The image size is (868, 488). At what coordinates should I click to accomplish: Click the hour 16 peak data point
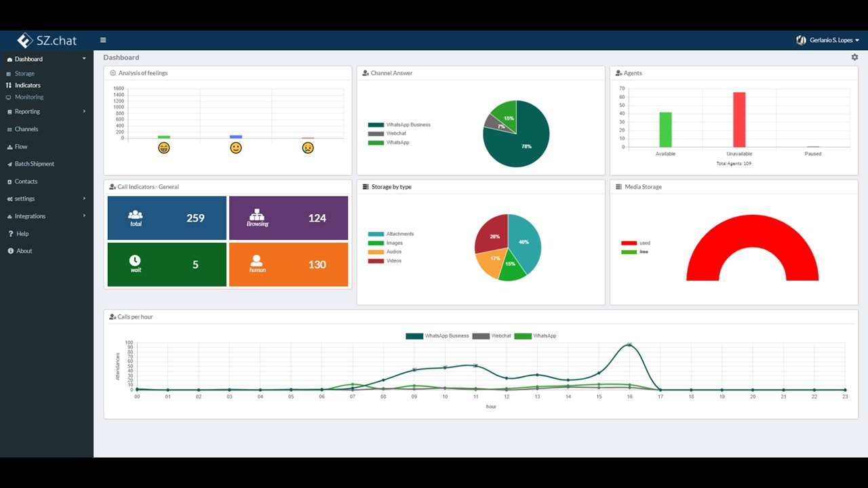[630, 345]
